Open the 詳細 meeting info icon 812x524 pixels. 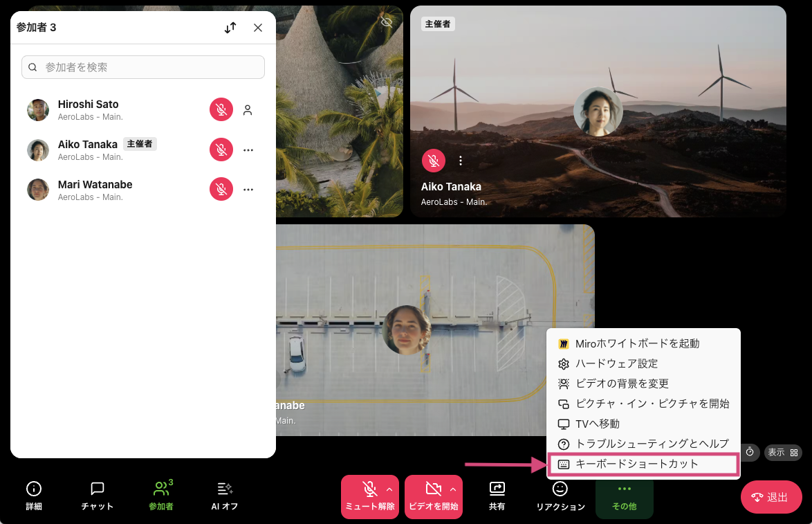click(x=33, y=496)
